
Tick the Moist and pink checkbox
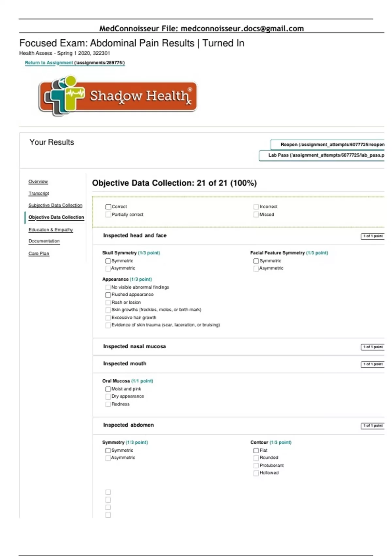point(108,389)
